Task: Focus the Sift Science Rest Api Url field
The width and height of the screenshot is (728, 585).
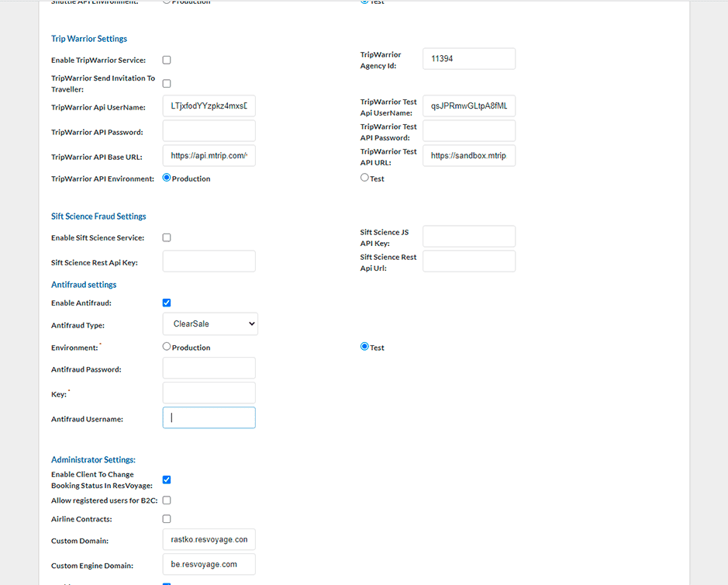Action: (469, 261)
